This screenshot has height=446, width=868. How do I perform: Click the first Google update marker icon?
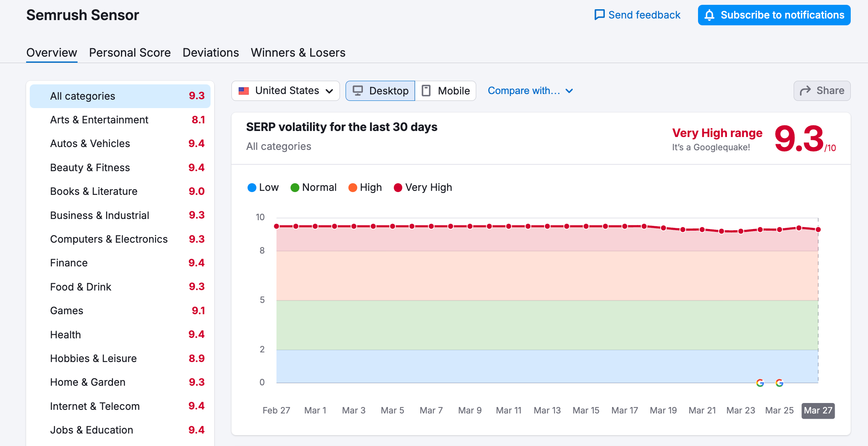coord(760,383)
